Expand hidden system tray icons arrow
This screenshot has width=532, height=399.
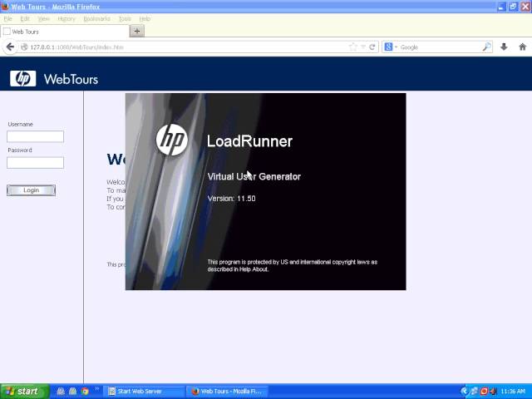pyautogui.click(x=464, y=392)
